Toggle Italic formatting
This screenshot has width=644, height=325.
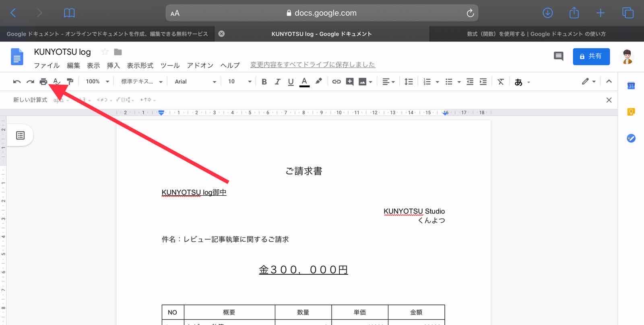(x=277, y=82)
